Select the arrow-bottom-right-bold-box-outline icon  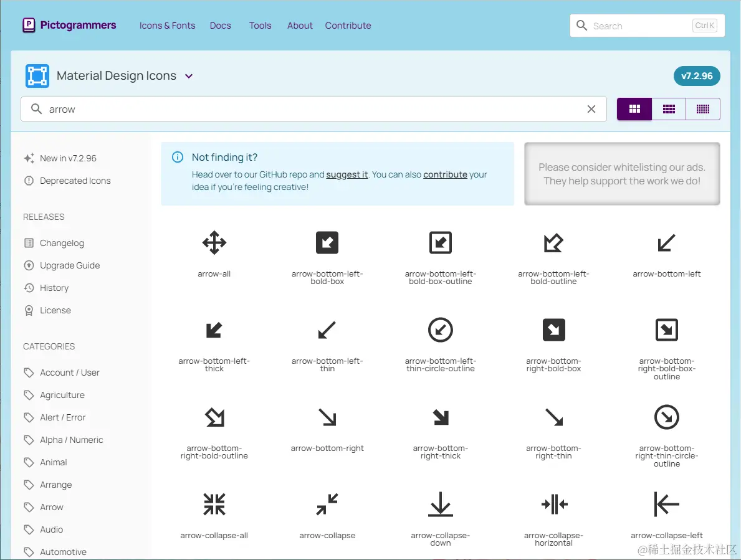(666, 330)
